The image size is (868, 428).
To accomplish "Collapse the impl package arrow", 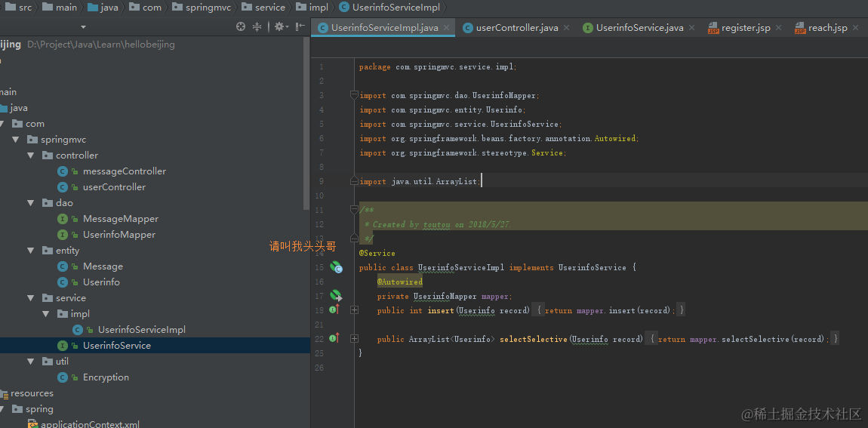I will (46, 314).
